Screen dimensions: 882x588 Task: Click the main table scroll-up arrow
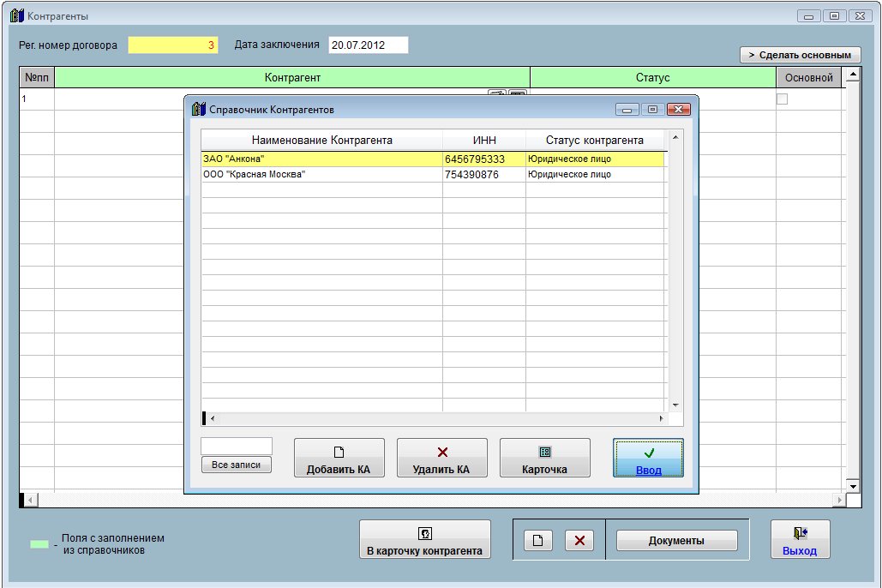pos(854,75)
